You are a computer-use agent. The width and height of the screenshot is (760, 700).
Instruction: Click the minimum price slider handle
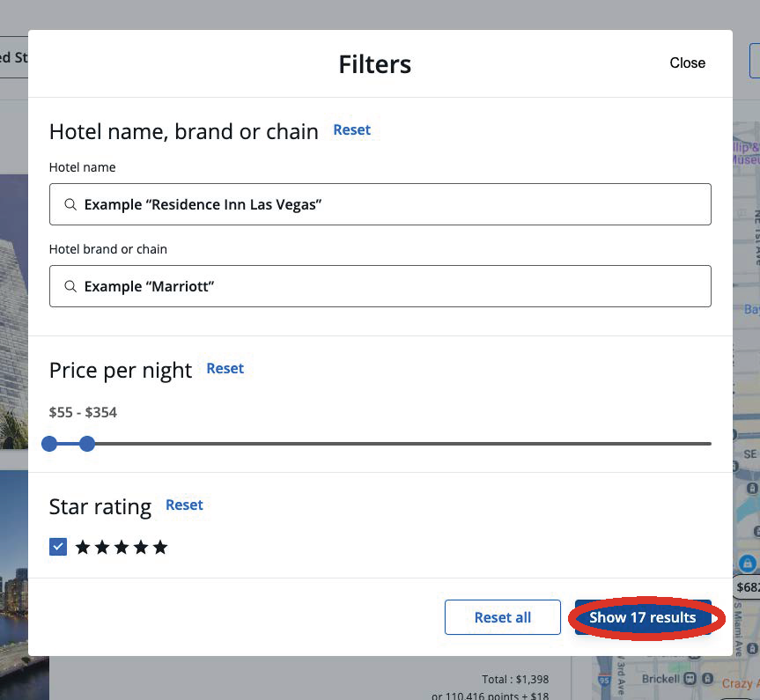(49, 444)
